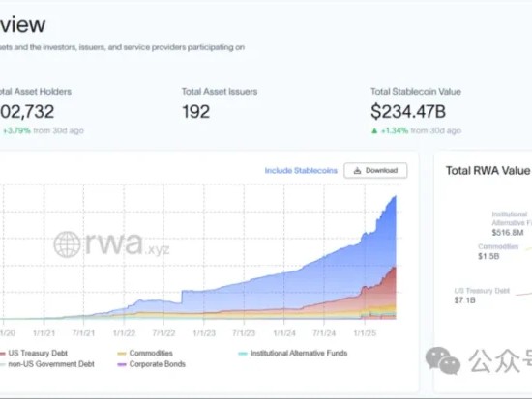
Task: Toggle US Treasury Debt legend entry
Action: coord(34,353)
